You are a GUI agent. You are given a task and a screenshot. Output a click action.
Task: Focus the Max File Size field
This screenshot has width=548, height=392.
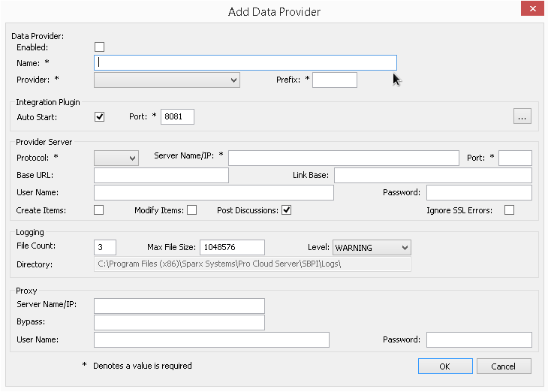click(x=232, y=248)
